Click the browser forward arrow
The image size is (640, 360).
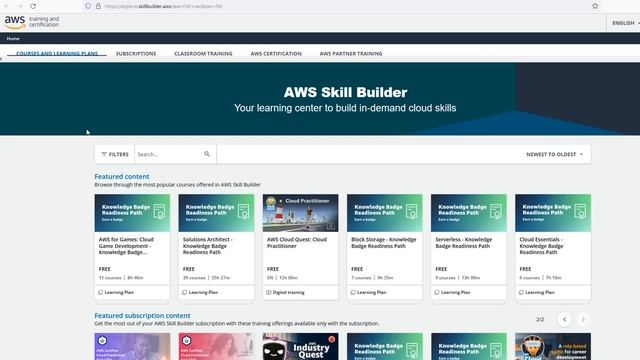click(20, 6)
